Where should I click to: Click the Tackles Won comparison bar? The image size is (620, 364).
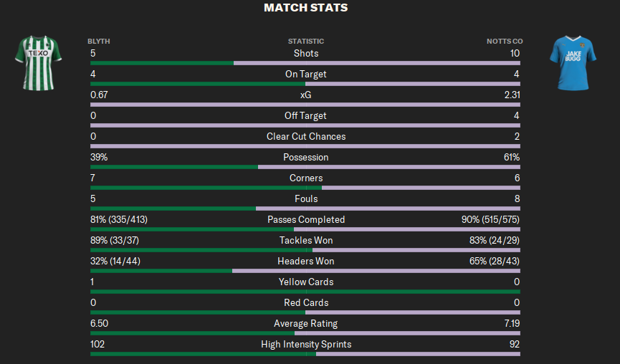pos(305,250)
